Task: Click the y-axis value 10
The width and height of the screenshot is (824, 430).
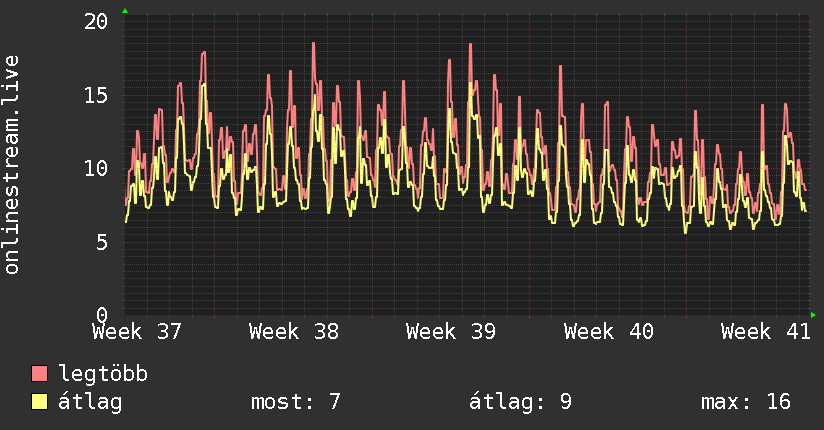Action: pyautogui.click(x=96, y=169)
